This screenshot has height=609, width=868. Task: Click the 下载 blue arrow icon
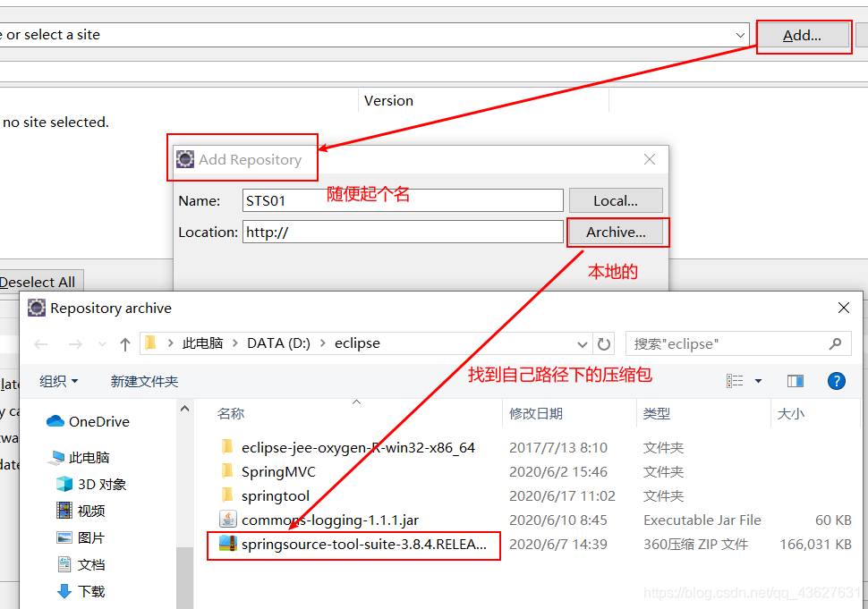(x=64, y=591)
